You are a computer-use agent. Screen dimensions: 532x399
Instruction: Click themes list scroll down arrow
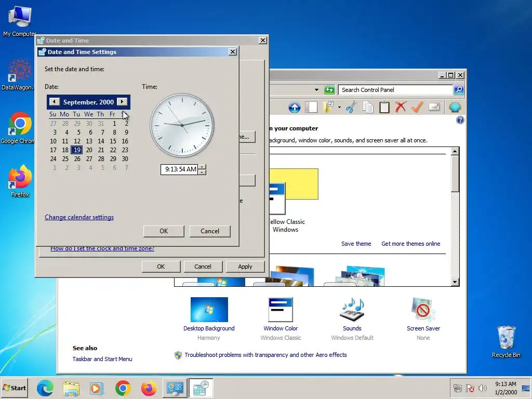(x=455, y=282)
